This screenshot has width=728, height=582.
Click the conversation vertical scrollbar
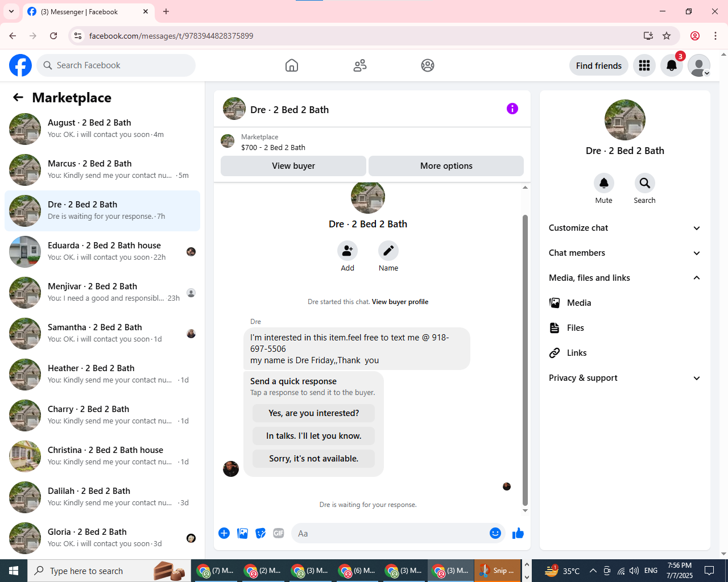click(x=525, y=360)
